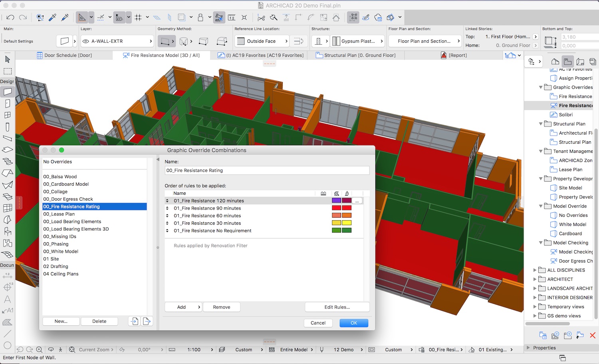The height and width of the screenshot is (364, 599).
Task: Switch to the Door Schedule [Door] tab
Action: tap(64, 55)
